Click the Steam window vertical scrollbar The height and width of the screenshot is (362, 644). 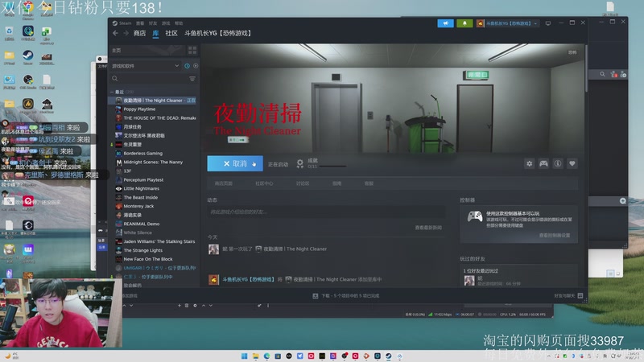(x=586, y=68)
